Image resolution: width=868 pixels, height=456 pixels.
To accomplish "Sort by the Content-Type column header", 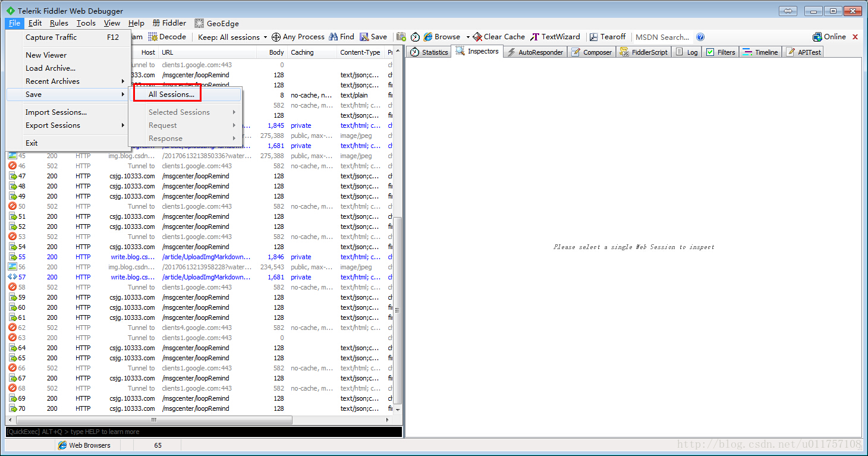I will coord(361,52).
